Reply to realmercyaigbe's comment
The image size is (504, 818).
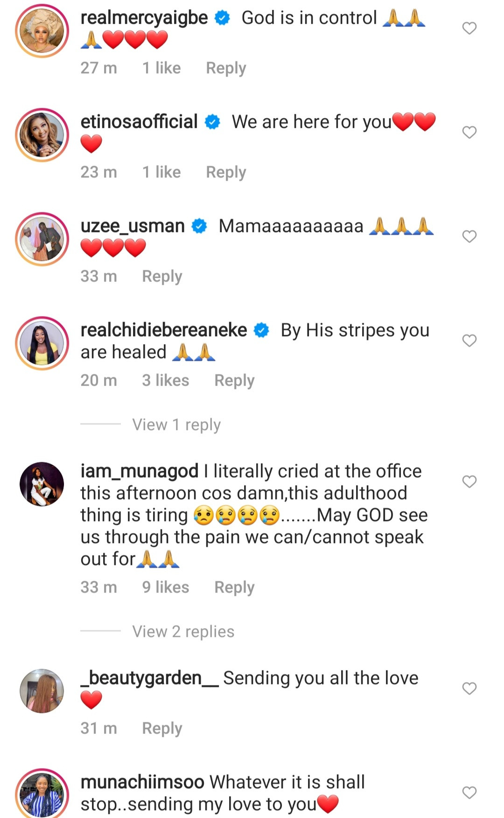click(226, 68)
